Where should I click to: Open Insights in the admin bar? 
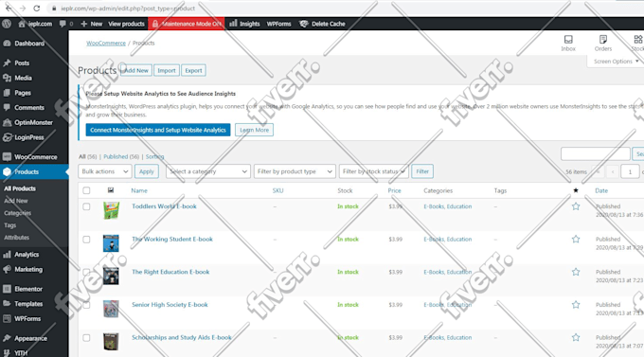click(244, 24)
